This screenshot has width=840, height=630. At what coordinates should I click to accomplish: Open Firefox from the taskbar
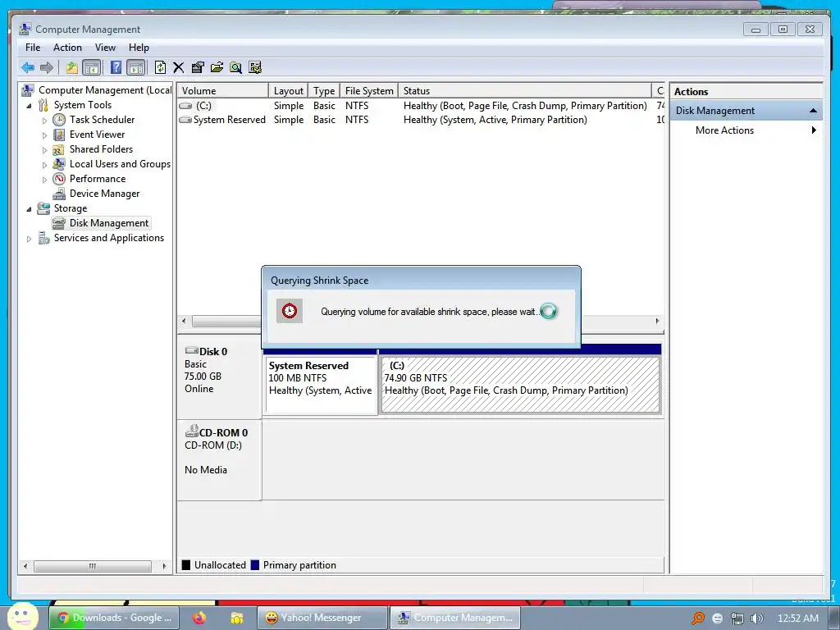(199, 618)
